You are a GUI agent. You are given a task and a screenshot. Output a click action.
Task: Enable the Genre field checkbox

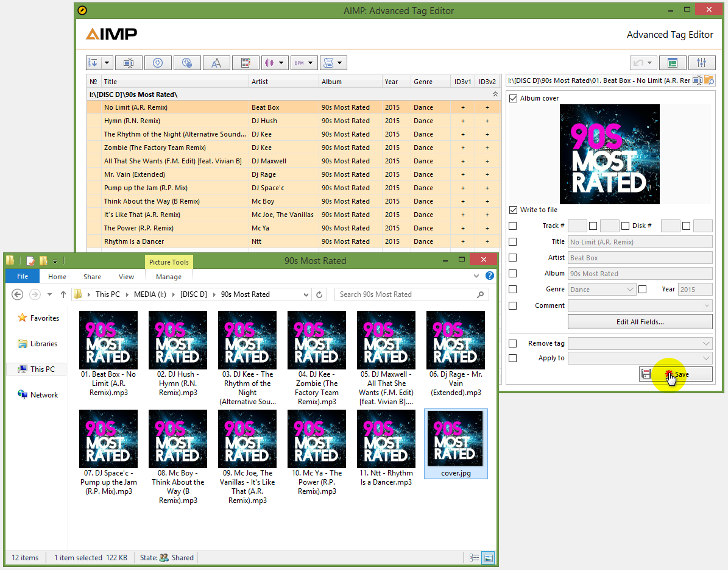512,289
